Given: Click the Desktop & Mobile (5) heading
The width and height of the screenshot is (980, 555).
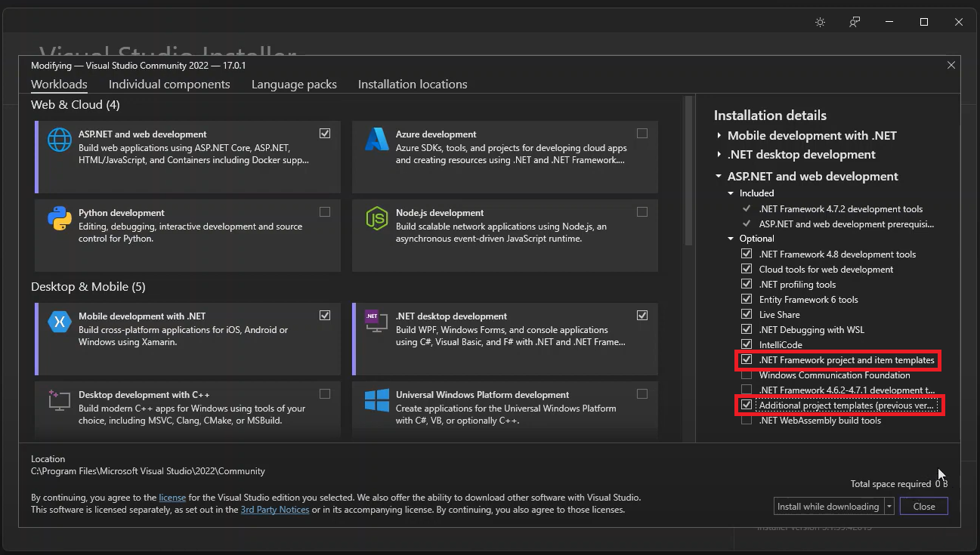Looking at the screenshot, I should point(88,287).
